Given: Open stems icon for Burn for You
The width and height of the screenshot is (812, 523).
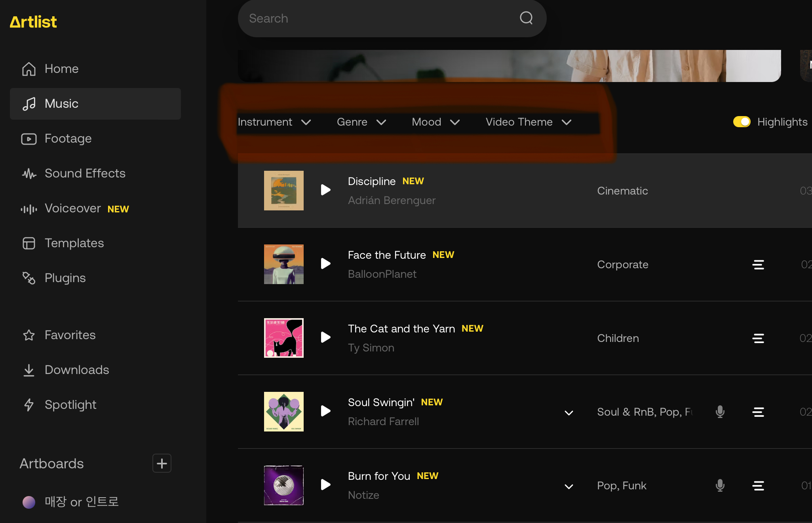Looking at the screenshot, I should point(758,486).
